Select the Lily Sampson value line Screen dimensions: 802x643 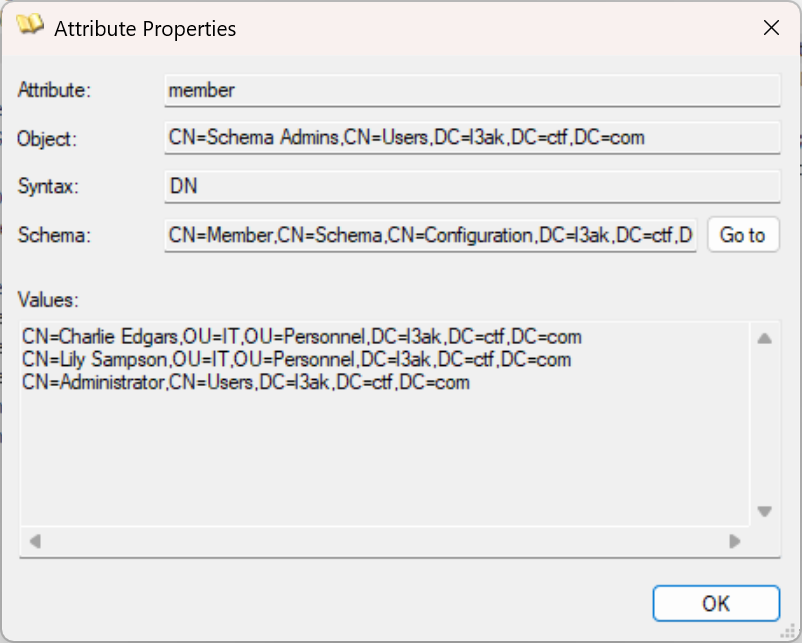tap(297, 360)
